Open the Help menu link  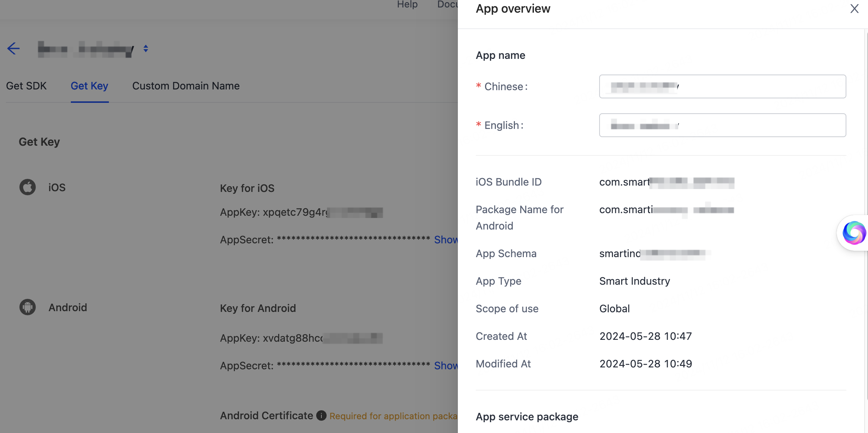[x=407, y=4]
